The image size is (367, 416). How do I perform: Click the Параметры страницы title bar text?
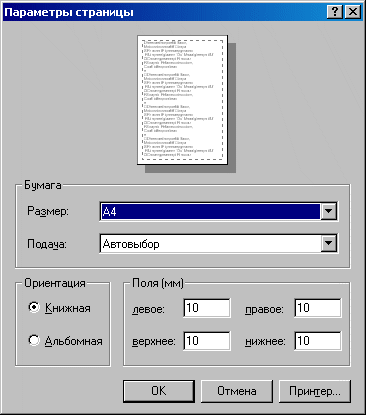69,13
